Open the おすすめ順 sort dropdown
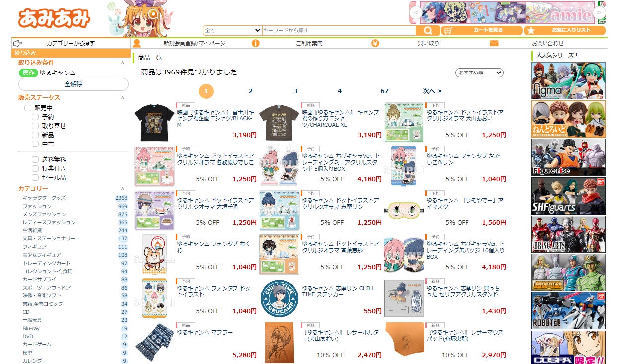The height and width of the screenshot is (364, 622). pos(479,73)
